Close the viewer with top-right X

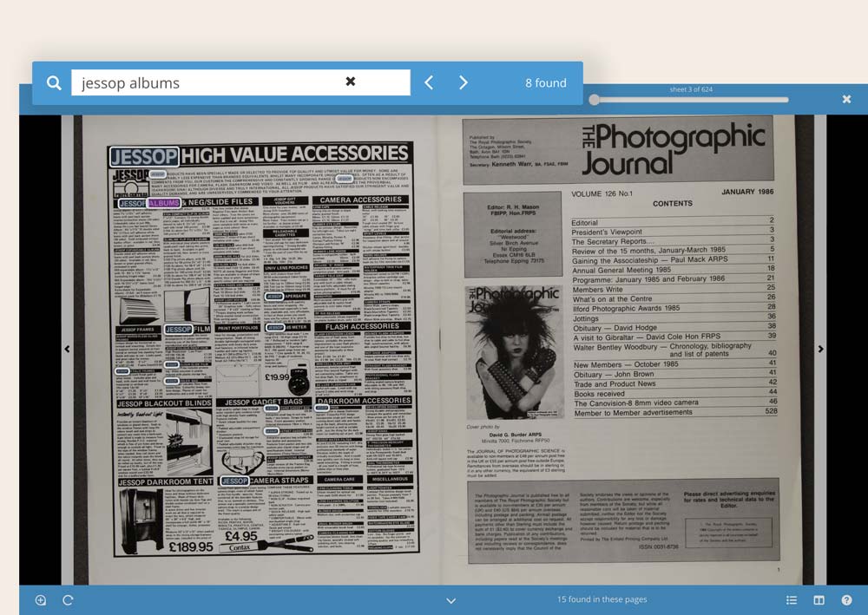(x=846, y=100)
